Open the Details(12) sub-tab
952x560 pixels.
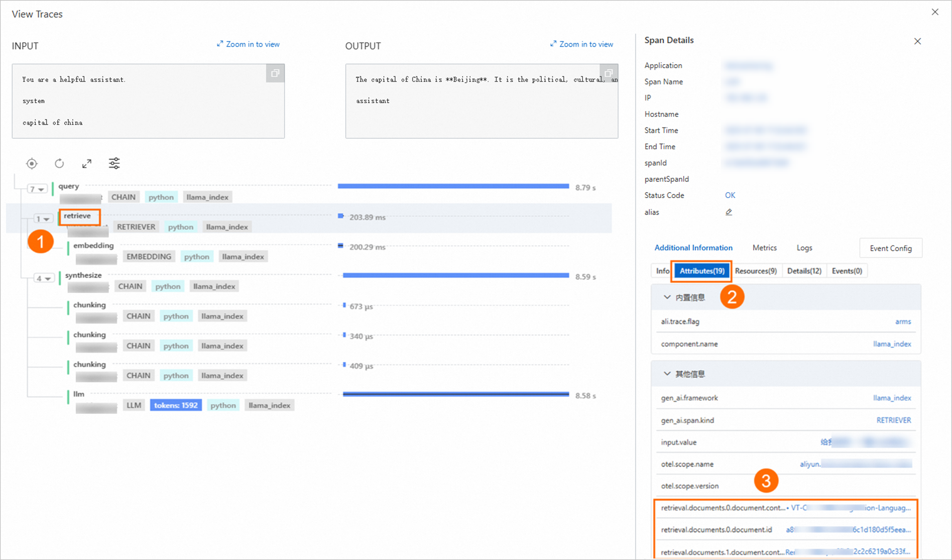804,271
